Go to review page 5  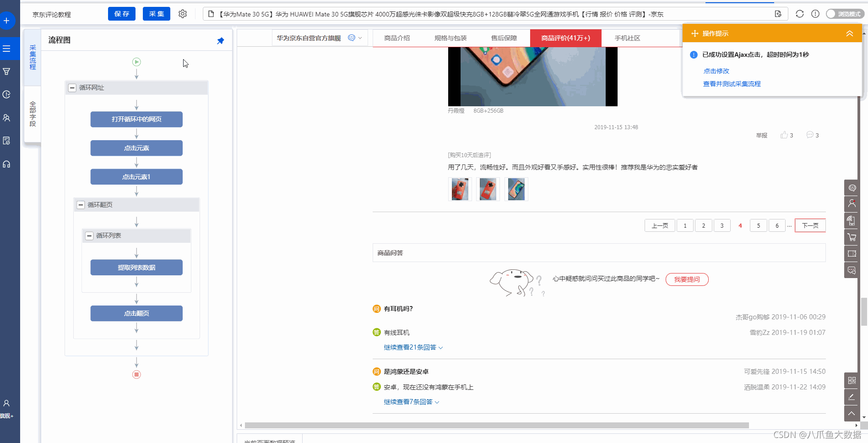(759, 225)
